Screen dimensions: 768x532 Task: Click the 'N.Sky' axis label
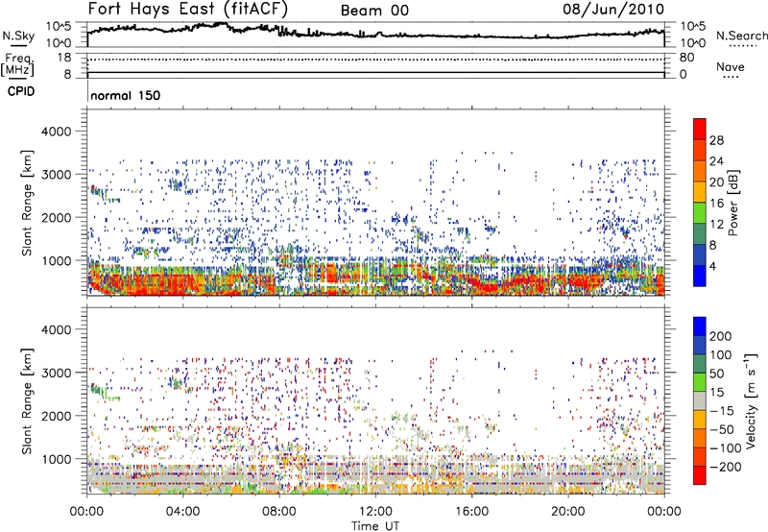point(18,36)
